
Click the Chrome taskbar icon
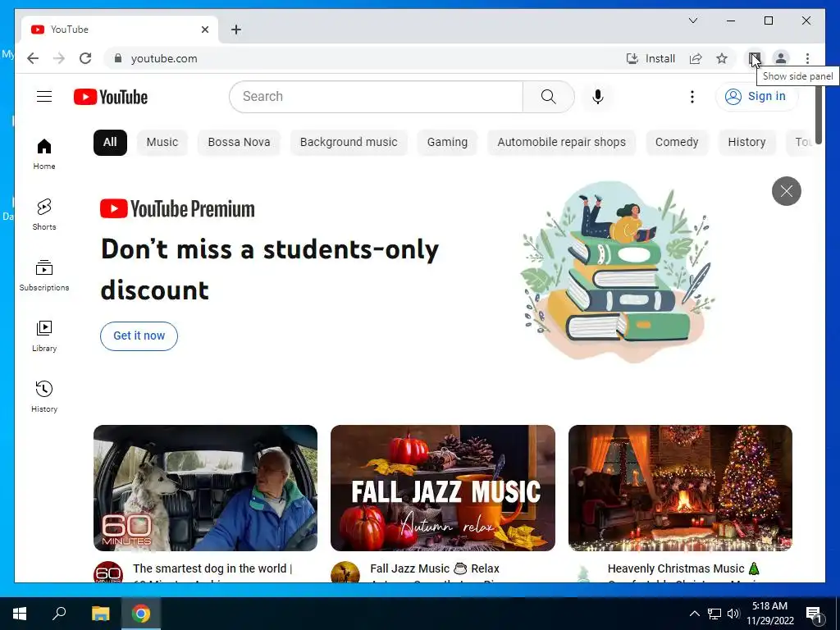tap(141, 614)
